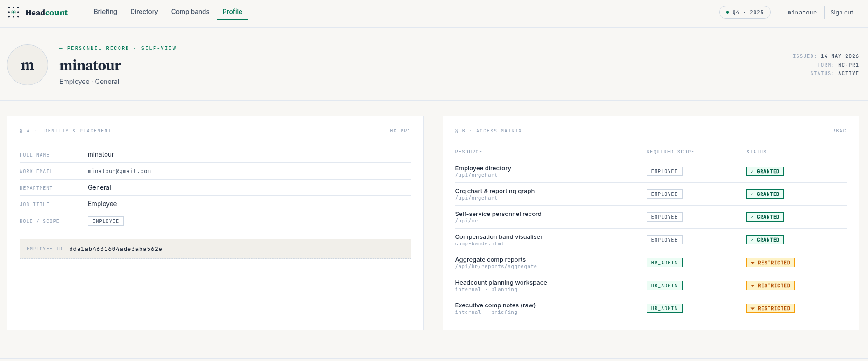
Task: Select the Profile tab
Action: tap(233, 12)
